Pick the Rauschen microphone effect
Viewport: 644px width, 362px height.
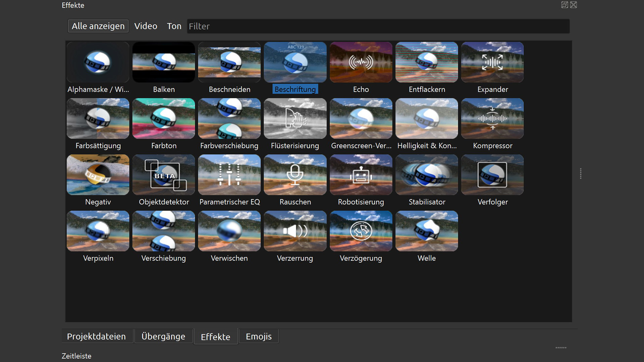(295, 175)
